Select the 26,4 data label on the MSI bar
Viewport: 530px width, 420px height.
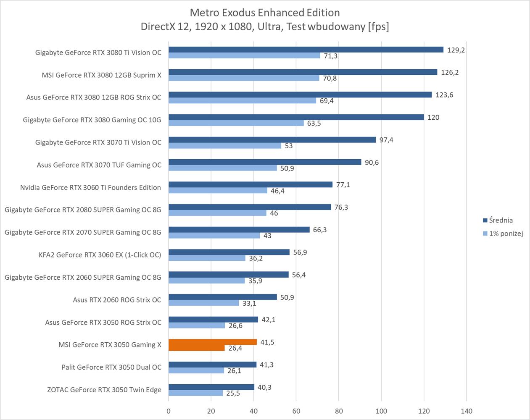pos(235,348)
